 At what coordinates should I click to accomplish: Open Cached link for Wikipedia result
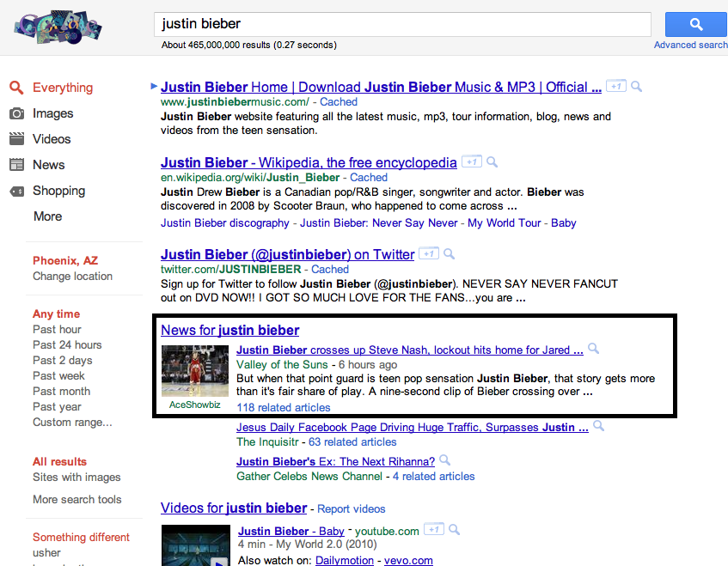pos(369,177)
